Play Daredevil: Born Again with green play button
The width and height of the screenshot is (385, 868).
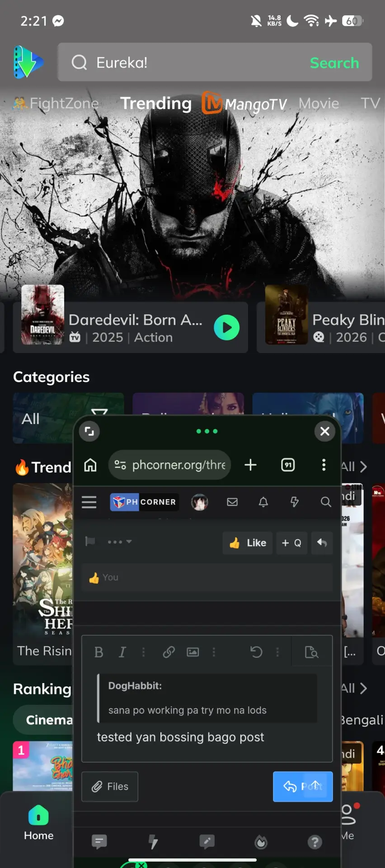click(226, 327)
